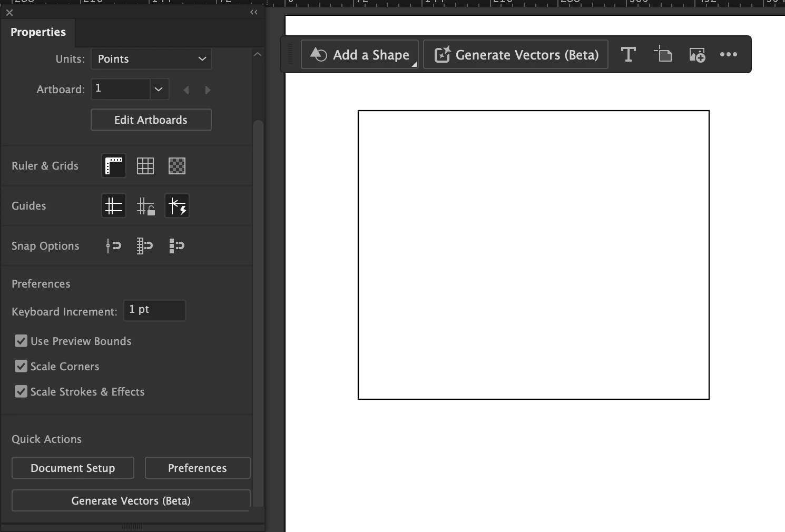This screenshot has width=785, height=532.
Task: Toggle Smart Guides icon
Action: click(177, 206)
